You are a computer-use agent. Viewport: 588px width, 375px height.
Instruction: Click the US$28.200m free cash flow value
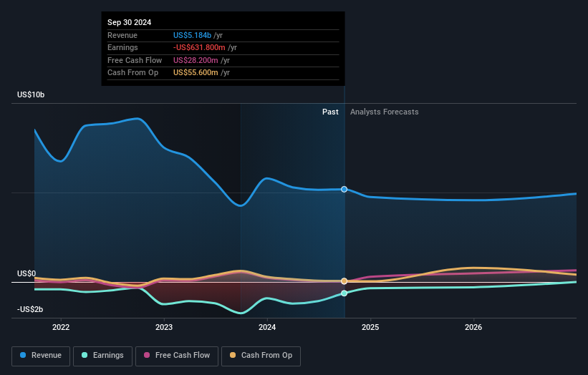[x=196, y=60]
